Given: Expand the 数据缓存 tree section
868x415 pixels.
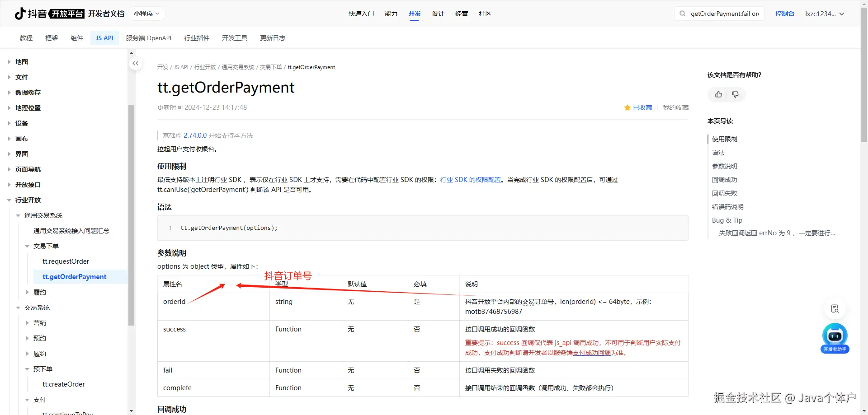Looking at the screenshot, I should (9, 93).
